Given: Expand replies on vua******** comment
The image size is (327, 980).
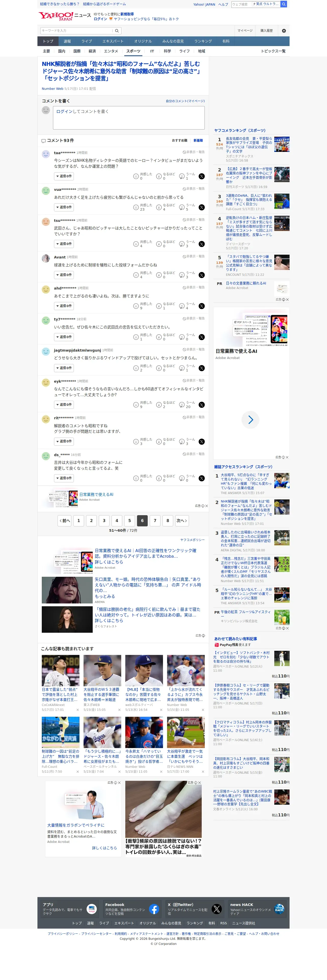Looking at the screenshot, I should (x=64, y=207).
